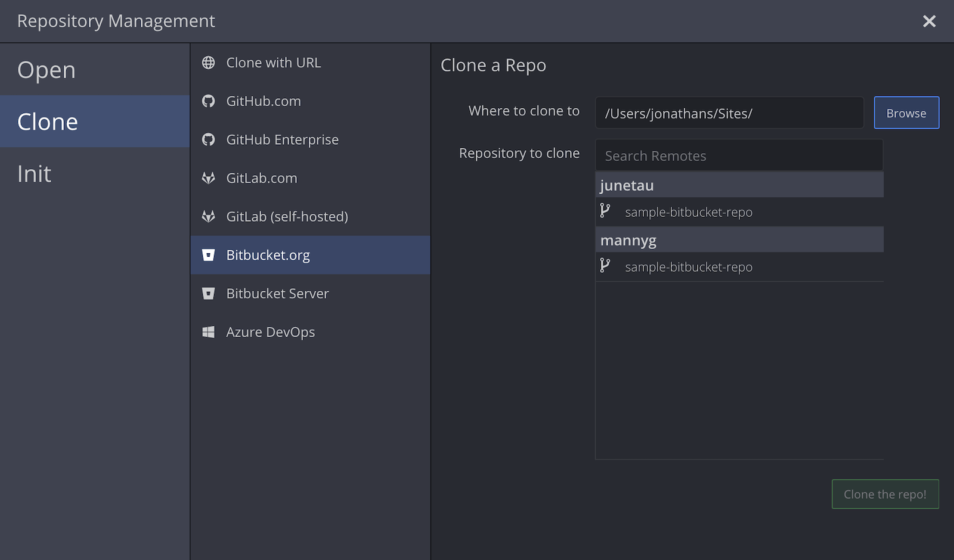Click branch icon of junetau's sample-bitbucket-repo
The width and height of the screenshot is (954, 560).
pos(605,211)
